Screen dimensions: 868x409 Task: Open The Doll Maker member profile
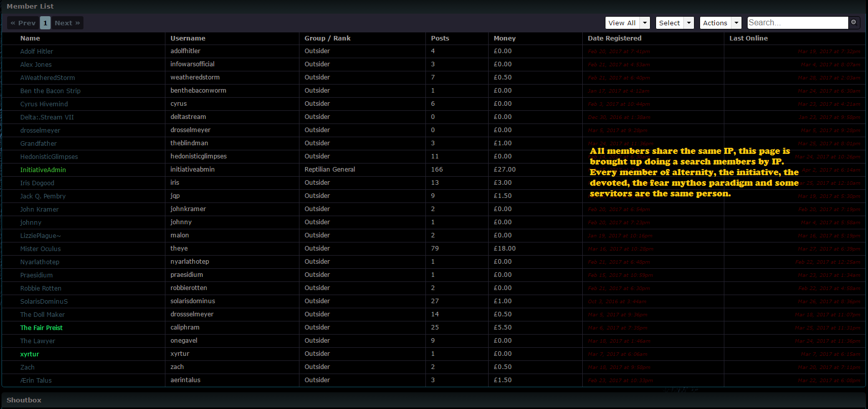click(42, 315)
